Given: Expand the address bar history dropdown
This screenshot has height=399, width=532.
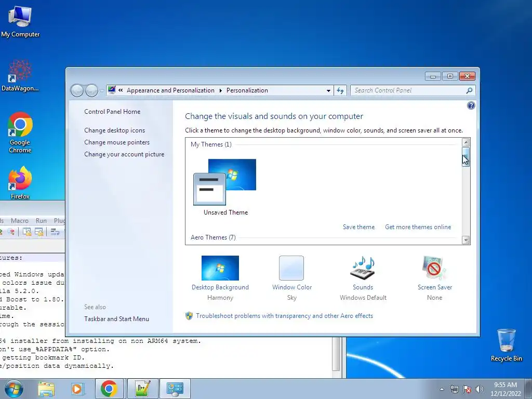Looking at the screenshot, I should (x=328, y=90).
